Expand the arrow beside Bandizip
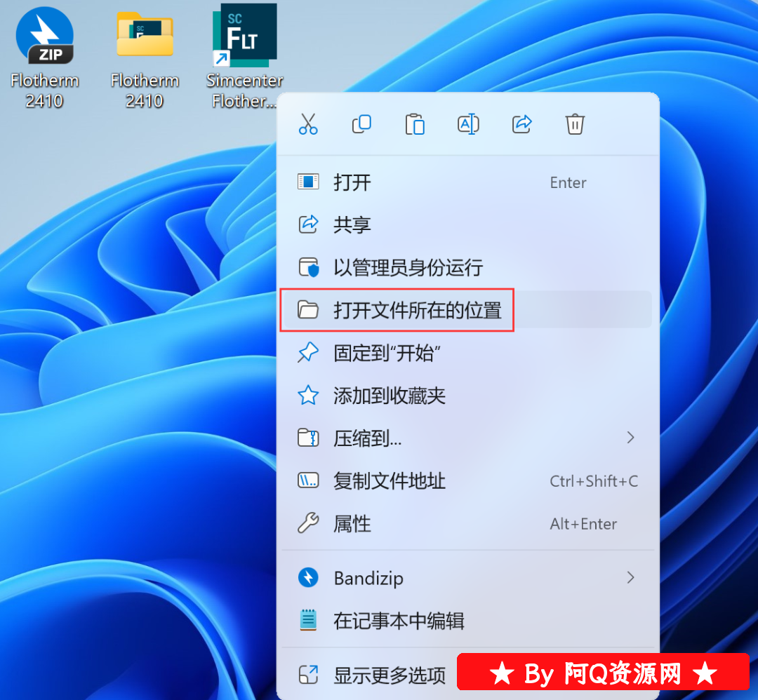 coord(630,577)
